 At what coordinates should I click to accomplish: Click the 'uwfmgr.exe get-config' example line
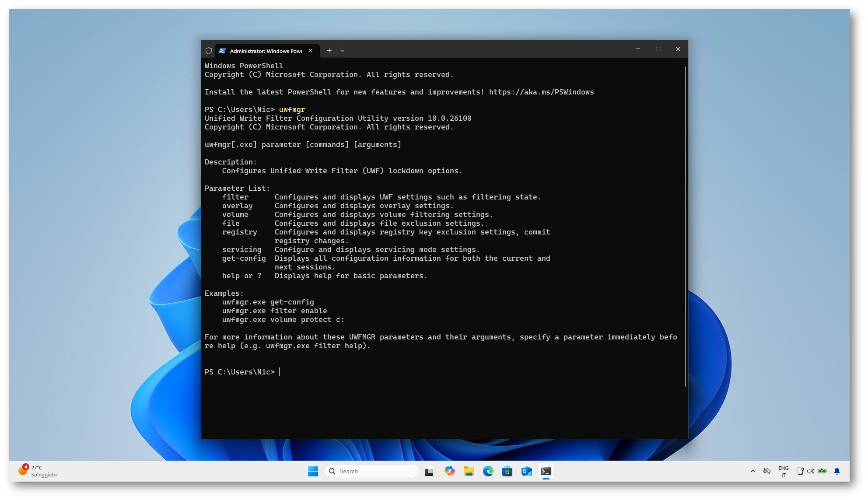tap(268, 302)
